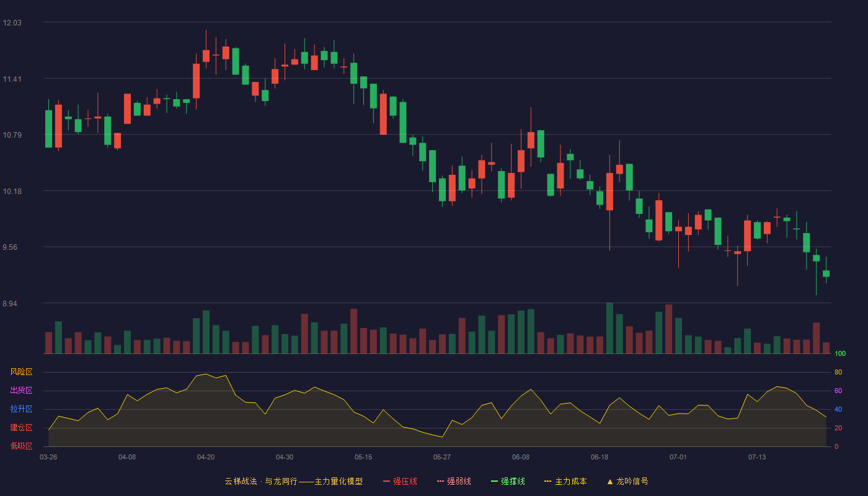The height and width of the screenshot is (496, 868).
Task: Click the red 0 indicator axis value
Action: pyautogui.click(x=836, y=446)
